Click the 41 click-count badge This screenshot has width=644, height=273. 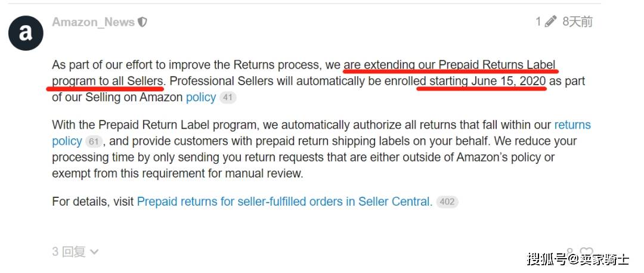point(228,98)
